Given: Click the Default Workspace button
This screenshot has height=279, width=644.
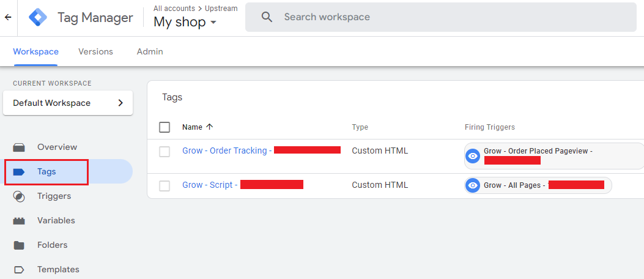Looking at the screenshot, I should (68, 103).
